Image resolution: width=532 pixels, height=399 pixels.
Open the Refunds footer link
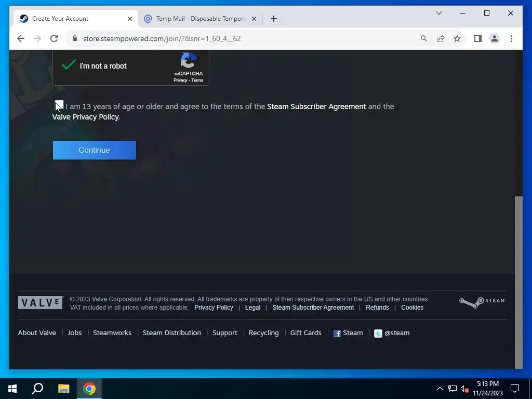point(377,308)
